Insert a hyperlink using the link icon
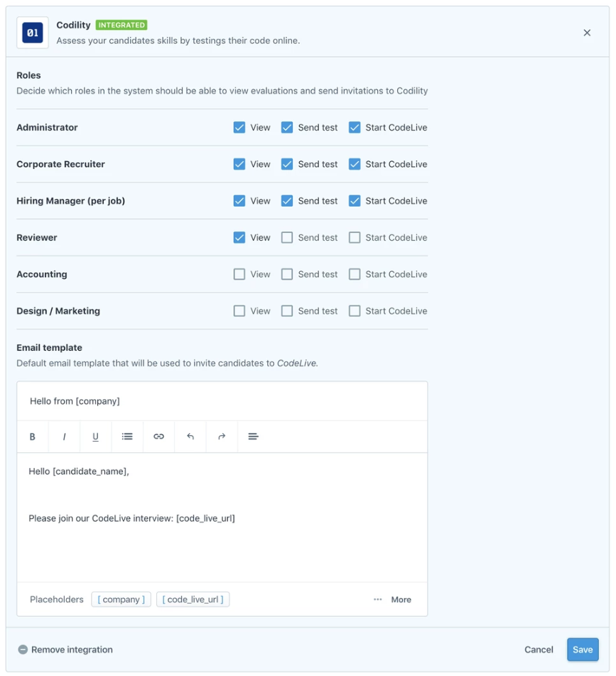616x676 pixels. click(x=158, y=436)
